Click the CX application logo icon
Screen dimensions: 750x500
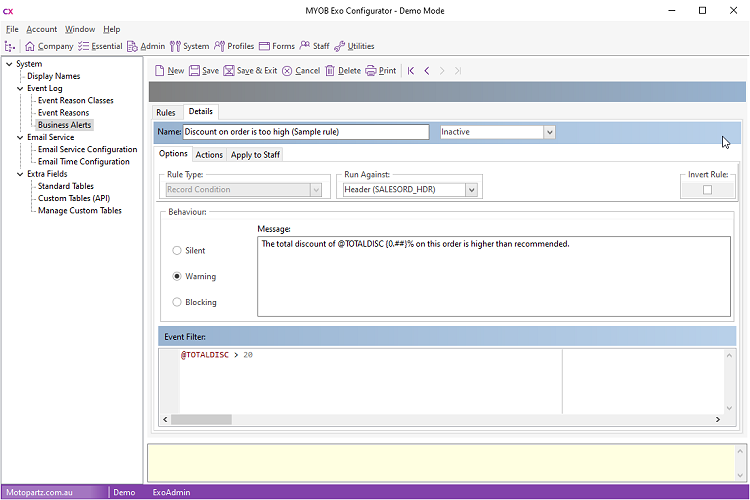click(x=8, y=11)
